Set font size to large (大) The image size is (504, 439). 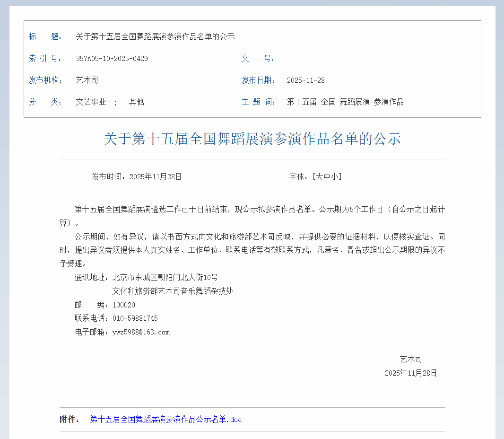point(319,177)
